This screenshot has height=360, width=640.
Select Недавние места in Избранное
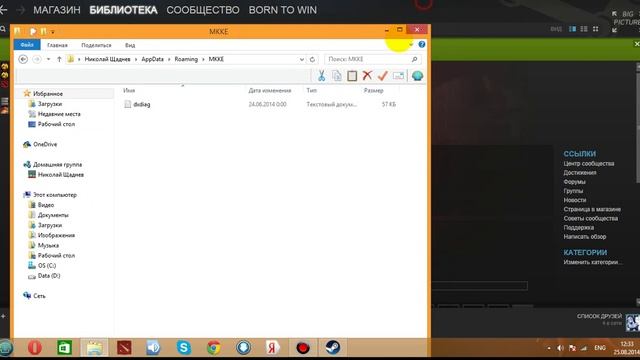pyautogui.click(x=59, y=114)
